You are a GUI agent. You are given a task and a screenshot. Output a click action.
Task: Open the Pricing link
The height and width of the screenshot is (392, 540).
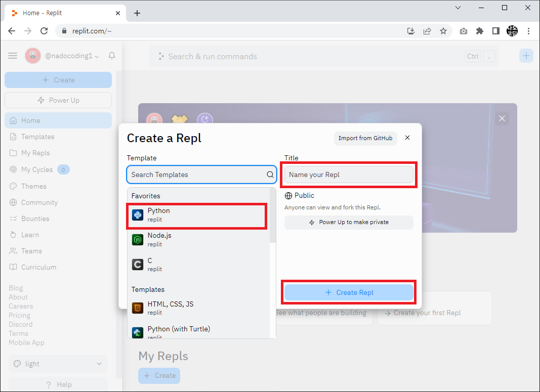(20, 315)
